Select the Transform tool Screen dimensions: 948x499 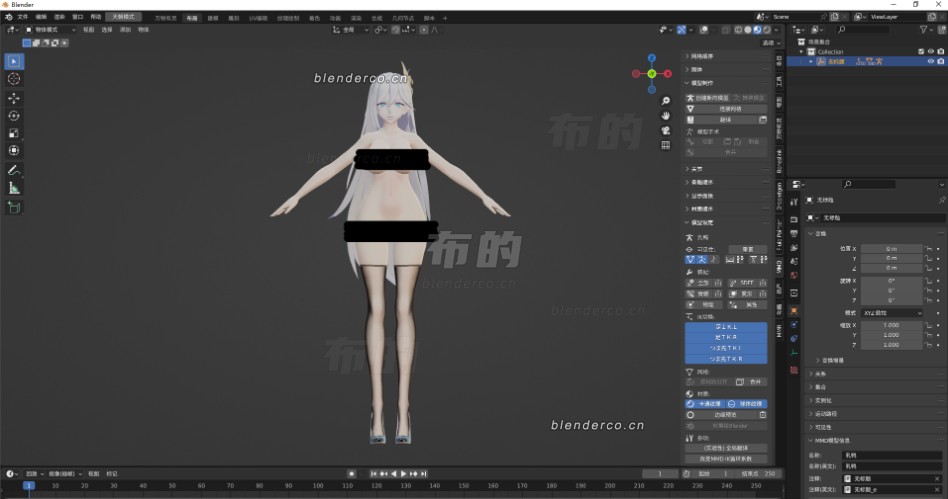(x=14, y=151)
